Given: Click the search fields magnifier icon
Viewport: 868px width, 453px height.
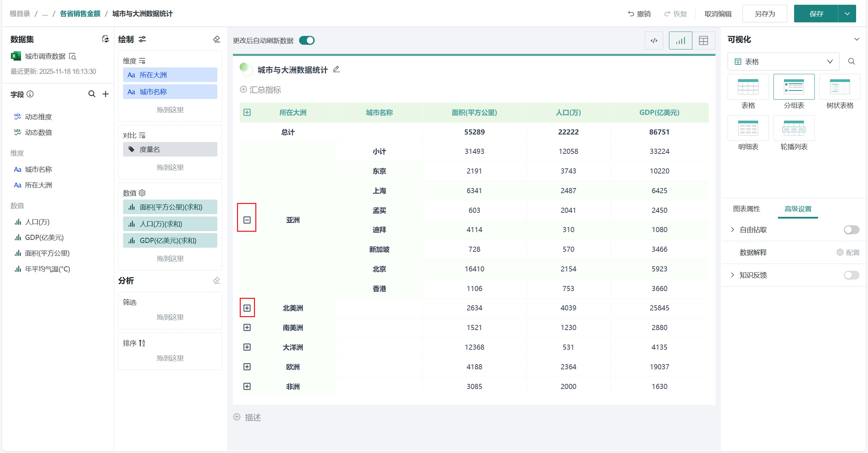Looking at the screenshot, I should pyautogui.click(x=92, y=94).
